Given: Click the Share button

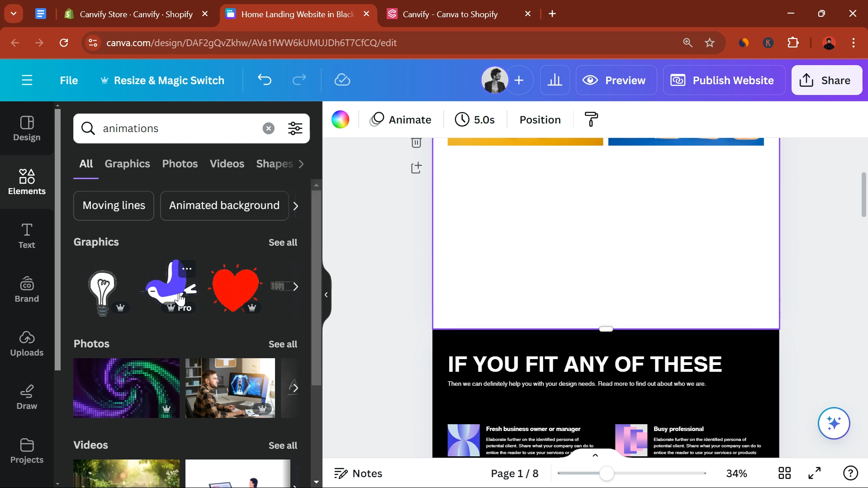Looking at the screenshot, I should click(827, 81).
